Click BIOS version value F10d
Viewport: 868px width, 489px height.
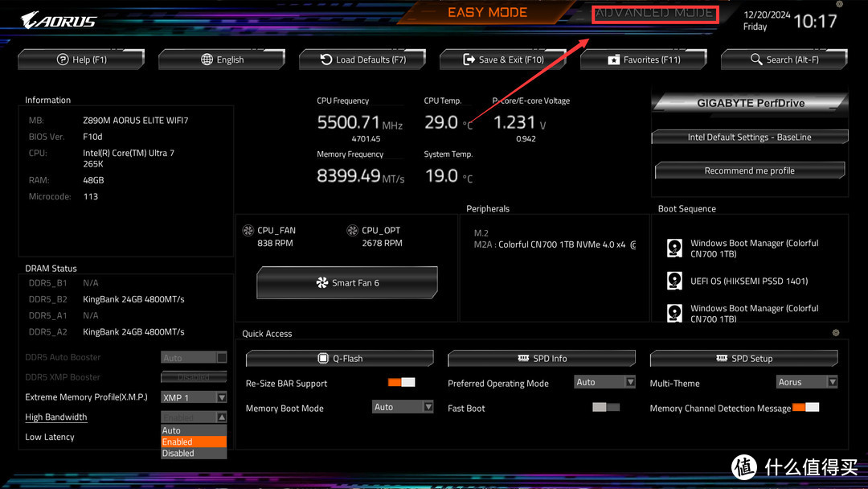pos(92,136)
